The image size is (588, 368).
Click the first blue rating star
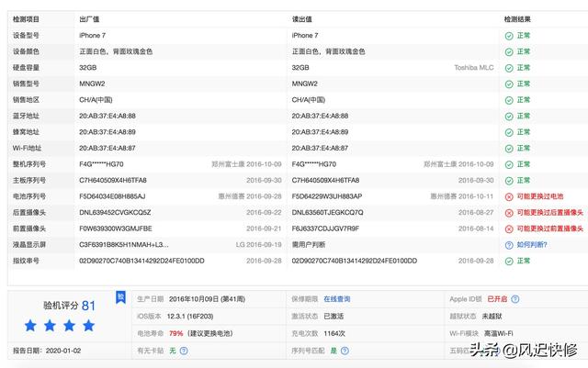click(x=30, y=325)
